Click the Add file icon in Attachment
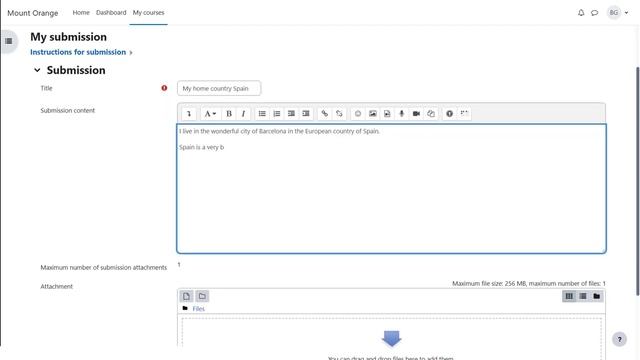The height and width of the screenshot is (360, 640). [187, 296]
